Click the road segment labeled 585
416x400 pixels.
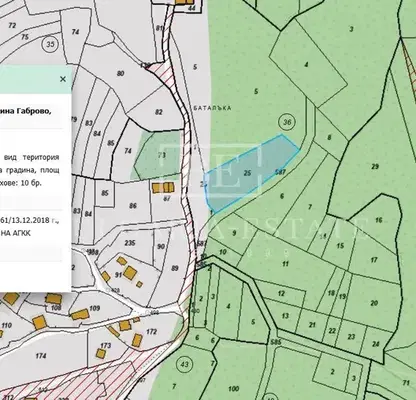point(276,342)
